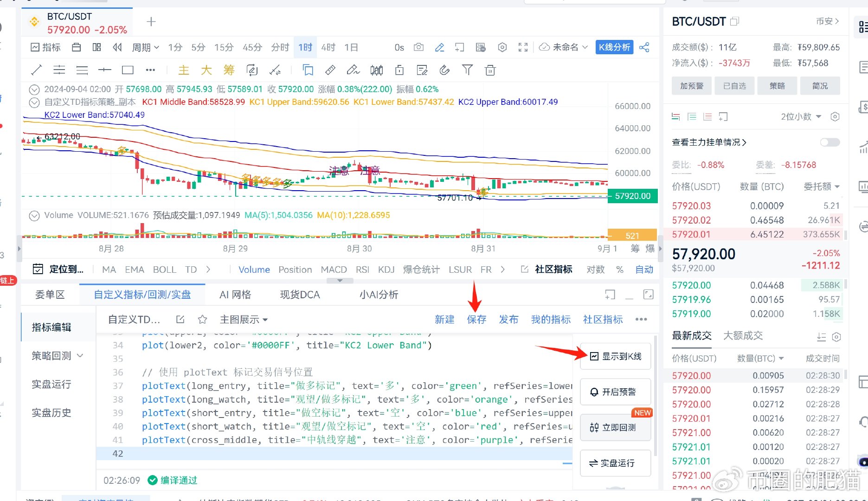Open the 指标 indicators menu
Image resolution: width=868 pixels, height=501 pixels.
coord(45,47)
